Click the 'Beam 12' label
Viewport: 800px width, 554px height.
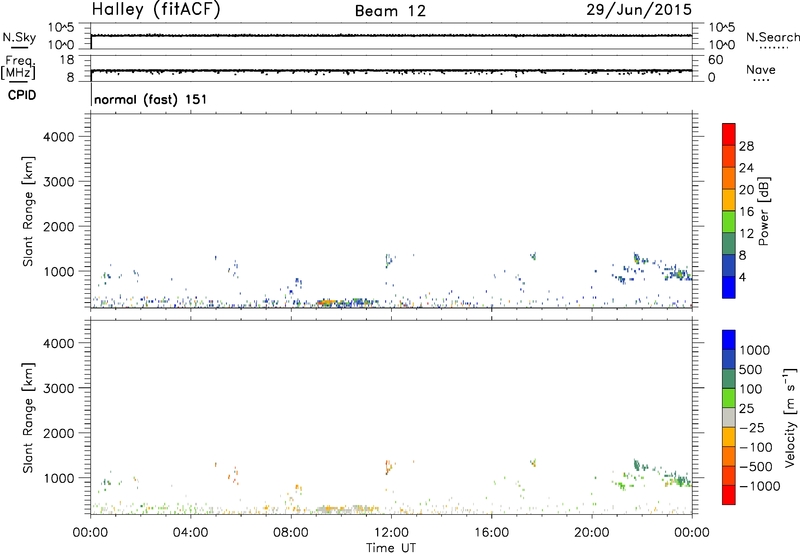390,11
